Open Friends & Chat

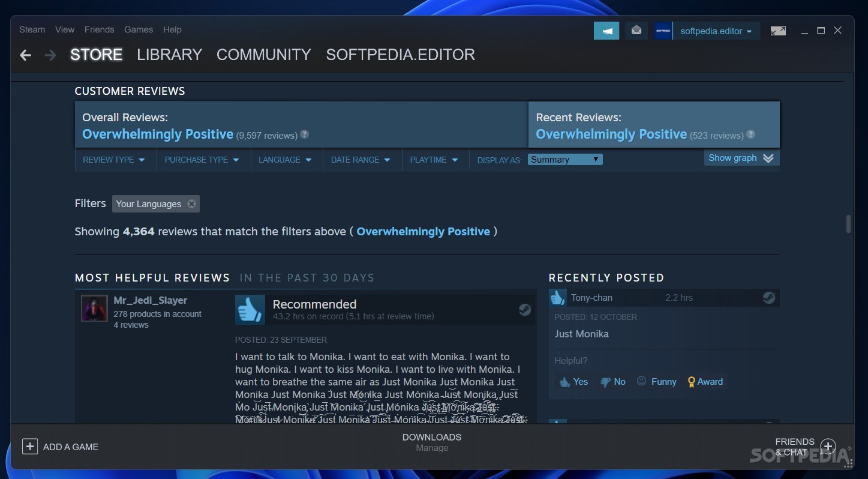[x=805, y=447]
